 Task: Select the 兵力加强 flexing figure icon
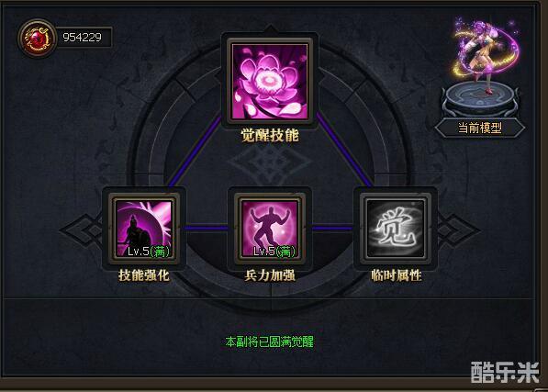tap(270, 229)
